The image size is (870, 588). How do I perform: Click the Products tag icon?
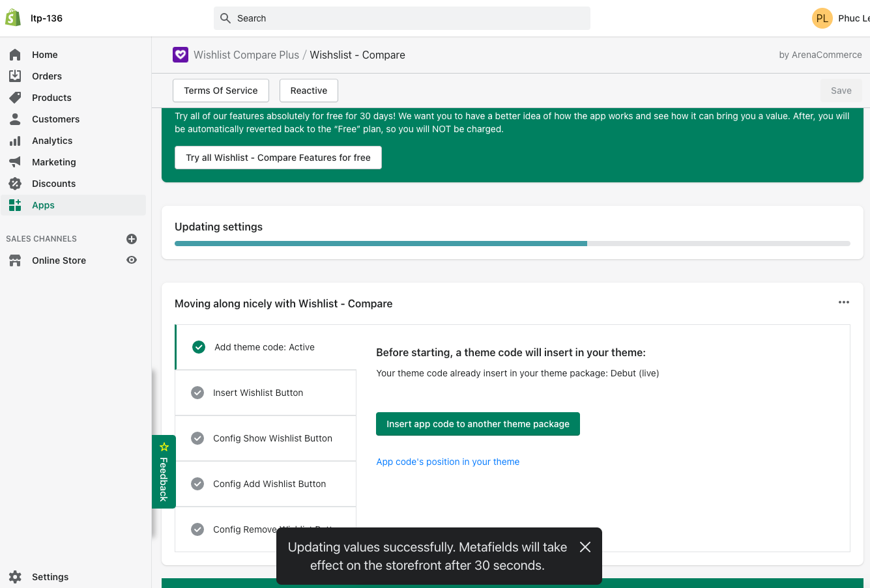(15, 98)
